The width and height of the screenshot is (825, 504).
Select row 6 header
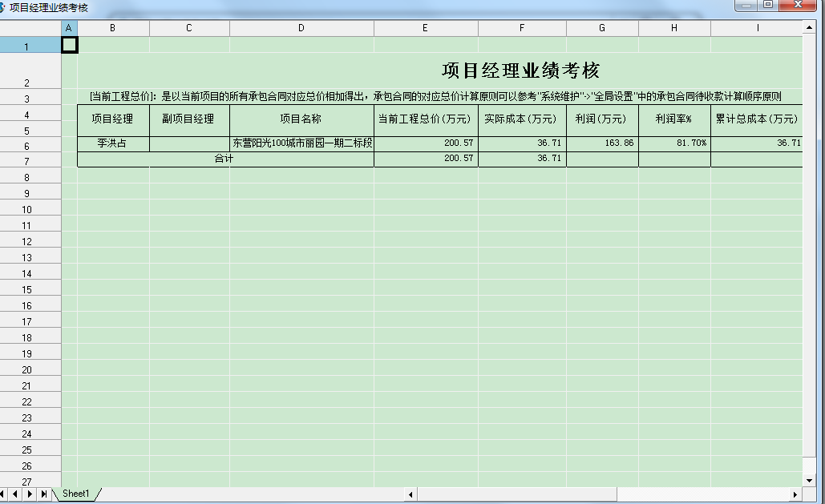point(29,143)
